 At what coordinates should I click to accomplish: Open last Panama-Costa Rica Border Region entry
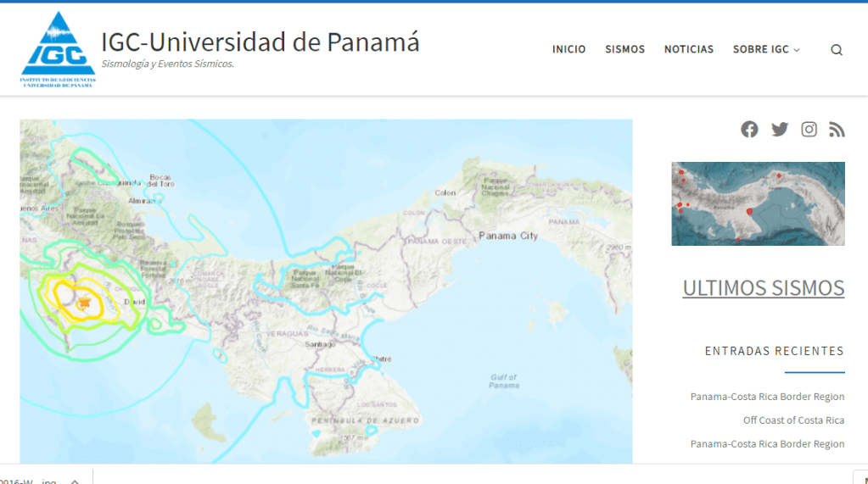click(x=767, y=444)
